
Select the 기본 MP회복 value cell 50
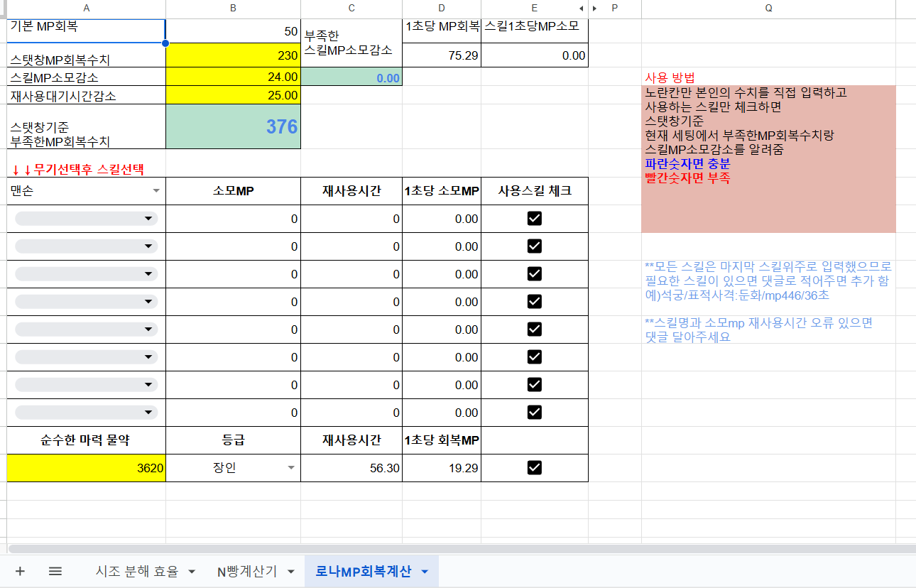point(234,31)
